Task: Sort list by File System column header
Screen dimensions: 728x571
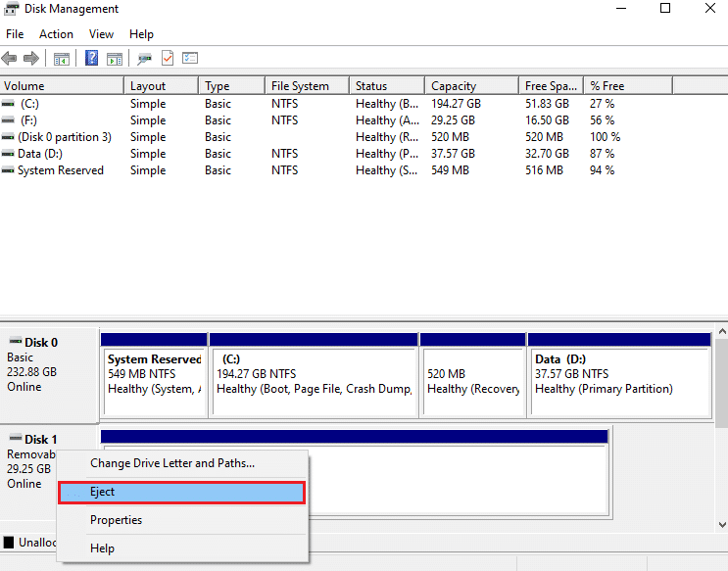Action: coord(298,86)
